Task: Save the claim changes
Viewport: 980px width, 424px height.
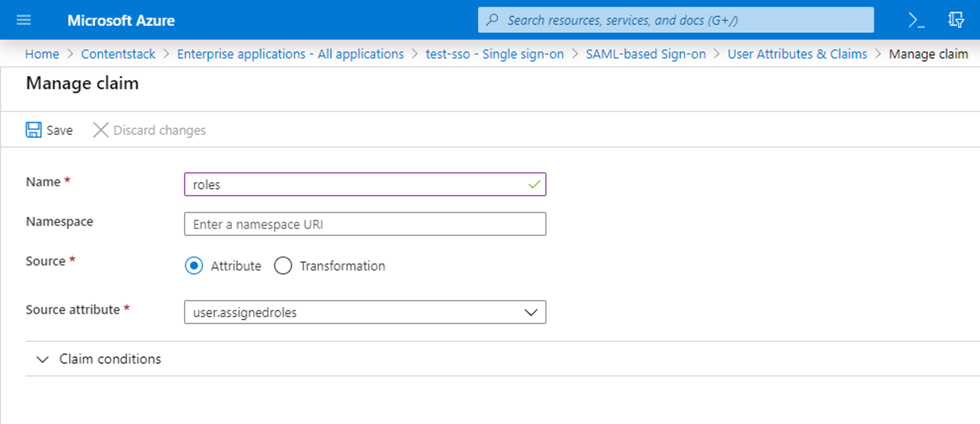Action: (x=49, y=130)
